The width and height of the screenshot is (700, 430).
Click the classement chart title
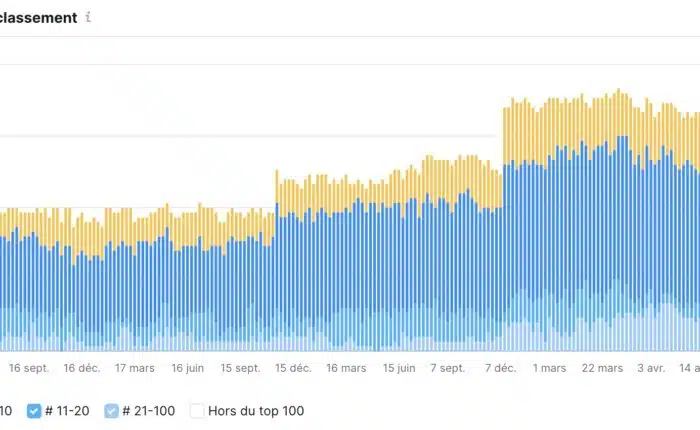pos(38,18)
